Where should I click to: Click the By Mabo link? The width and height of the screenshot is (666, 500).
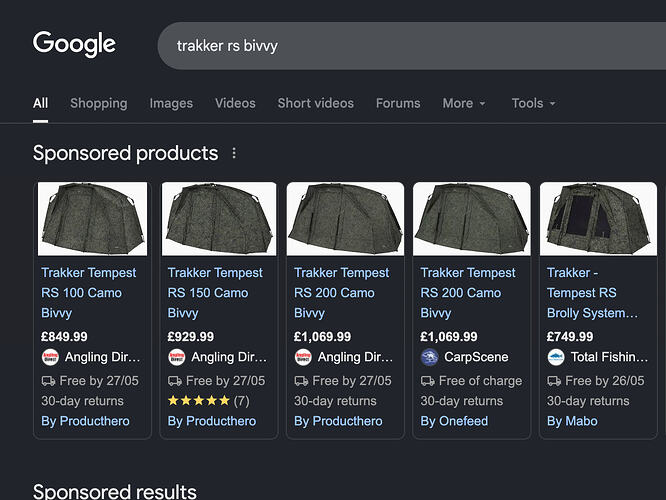point(572,421)
